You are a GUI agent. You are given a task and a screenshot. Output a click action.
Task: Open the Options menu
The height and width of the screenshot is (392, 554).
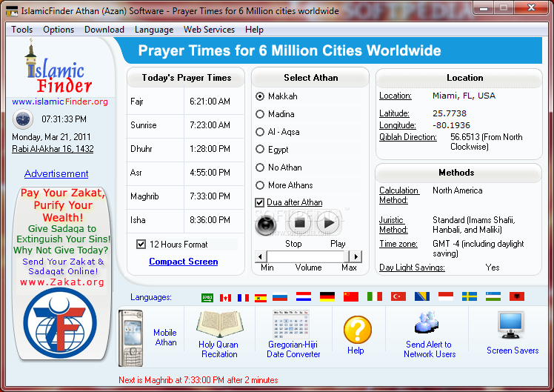point(59,30)
